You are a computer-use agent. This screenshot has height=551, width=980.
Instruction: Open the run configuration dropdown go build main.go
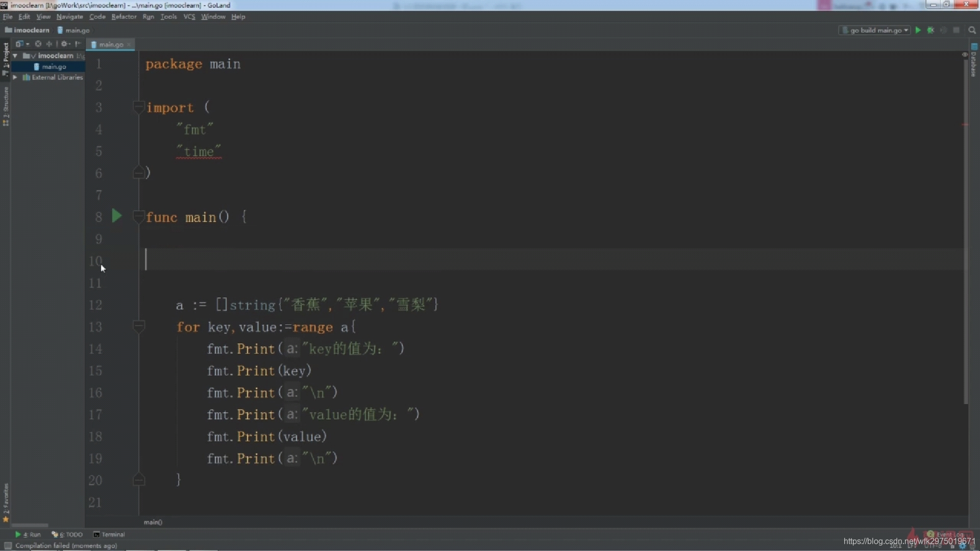[874, 30]
